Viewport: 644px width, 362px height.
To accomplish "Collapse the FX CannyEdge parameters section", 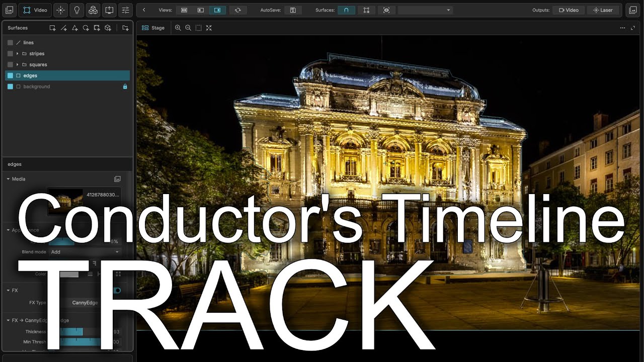I will (8, 320).
